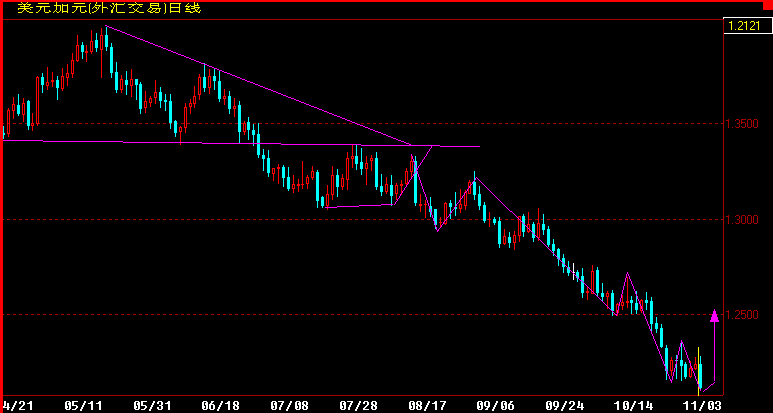
Task: Click the magenta up-arrow head near 1.2500
Action: (714, 315)
